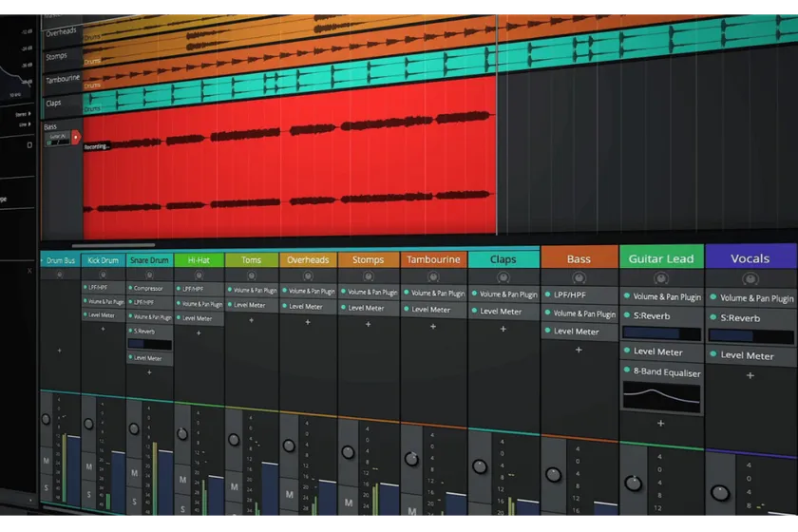
Task: Add a plugin with the plus on Guitar Lead
Action: pyautogui.click(x=660, y=423)
